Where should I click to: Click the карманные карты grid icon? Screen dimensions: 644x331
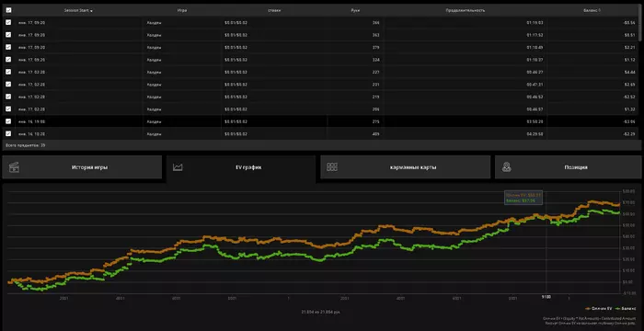pos(332,167)
